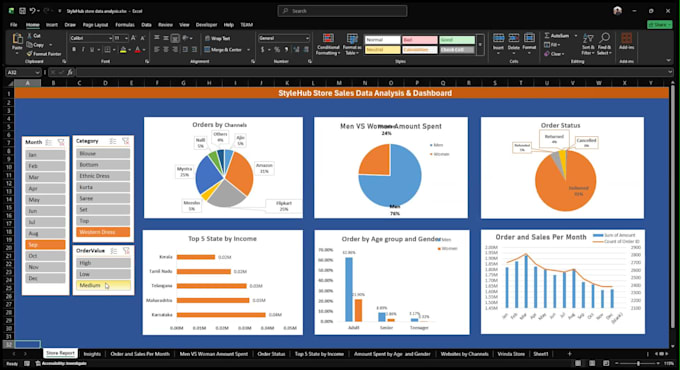Open Format as Table menu
The height and width of the screenshot is (370, 680).
(x=352, y=44)
